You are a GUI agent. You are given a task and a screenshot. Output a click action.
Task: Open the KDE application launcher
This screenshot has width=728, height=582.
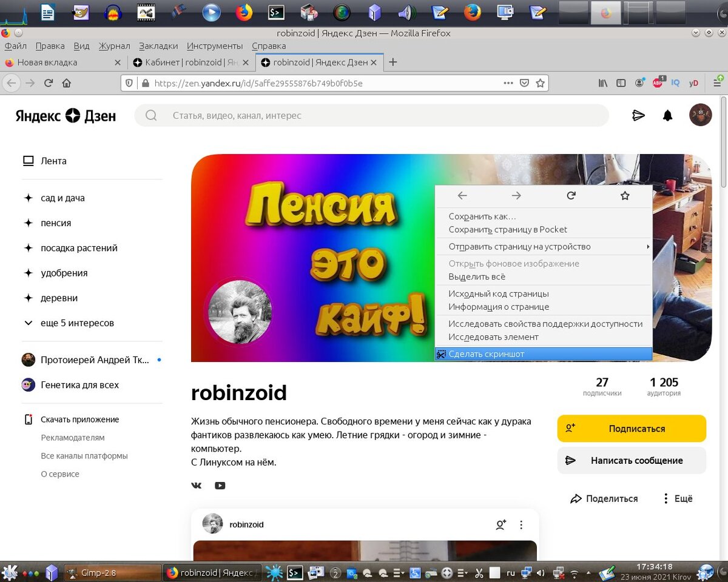point(10,572)
